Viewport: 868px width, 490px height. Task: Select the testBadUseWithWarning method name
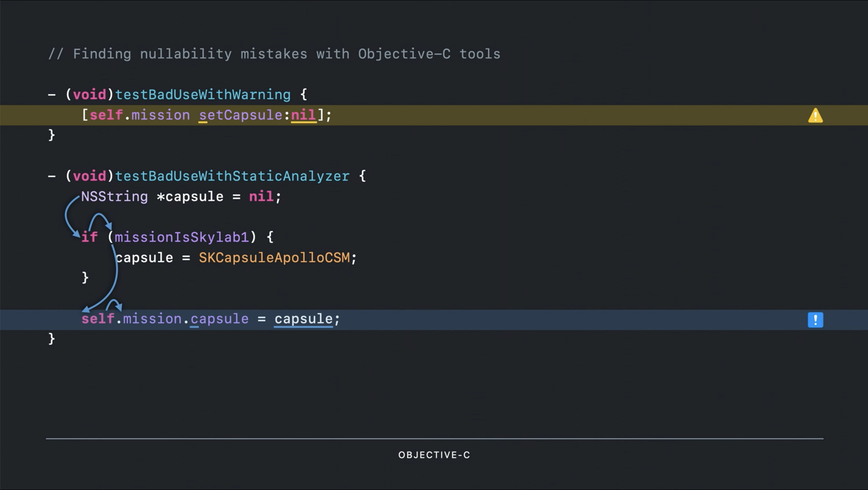(203, 95)
